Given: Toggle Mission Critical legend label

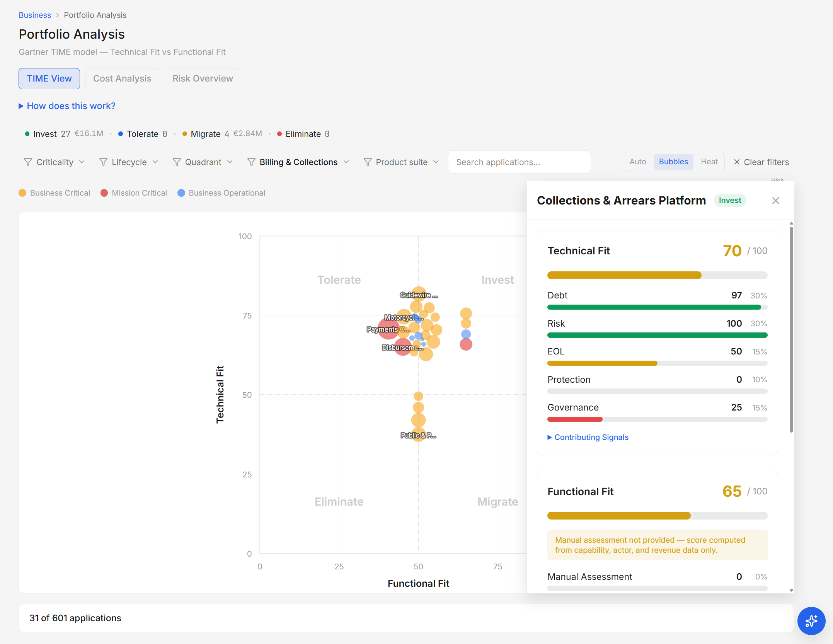Looking at the screenshot, I should 139,193.
